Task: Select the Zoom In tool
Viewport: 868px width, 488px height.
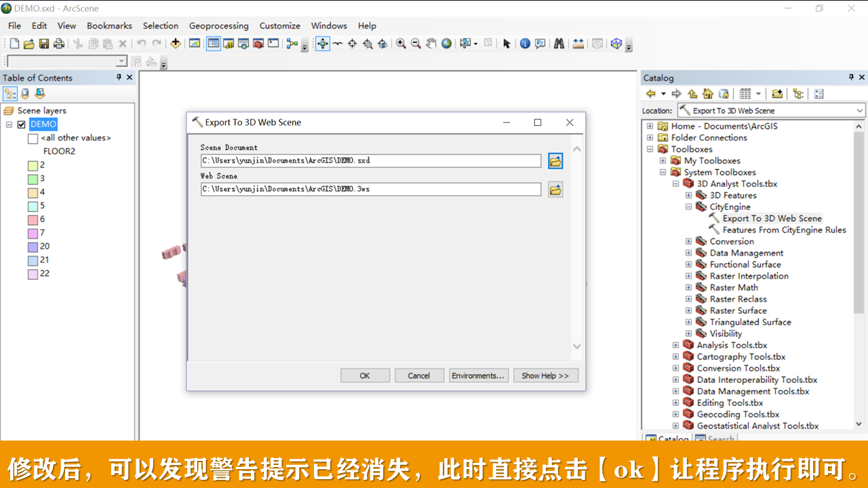Action: [401, 43]
